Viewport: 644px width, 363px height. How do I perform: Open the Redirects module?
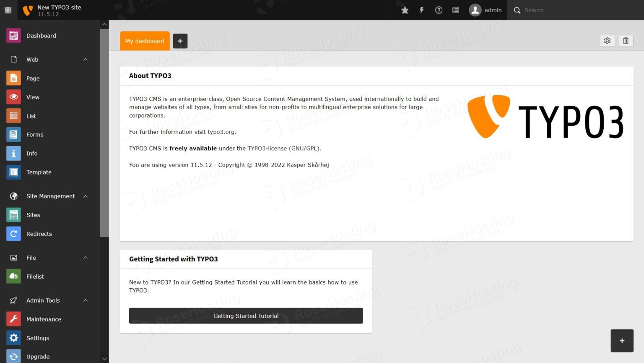pos(39,234)
